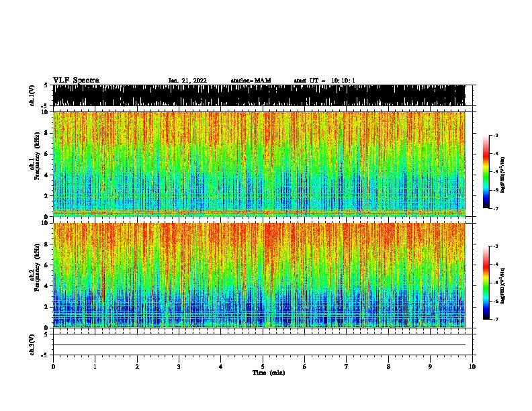Screen dimensions: 532x411
Task: Click time axis tick label "9"
Action: pyautogui.click(x=430, y=367)
